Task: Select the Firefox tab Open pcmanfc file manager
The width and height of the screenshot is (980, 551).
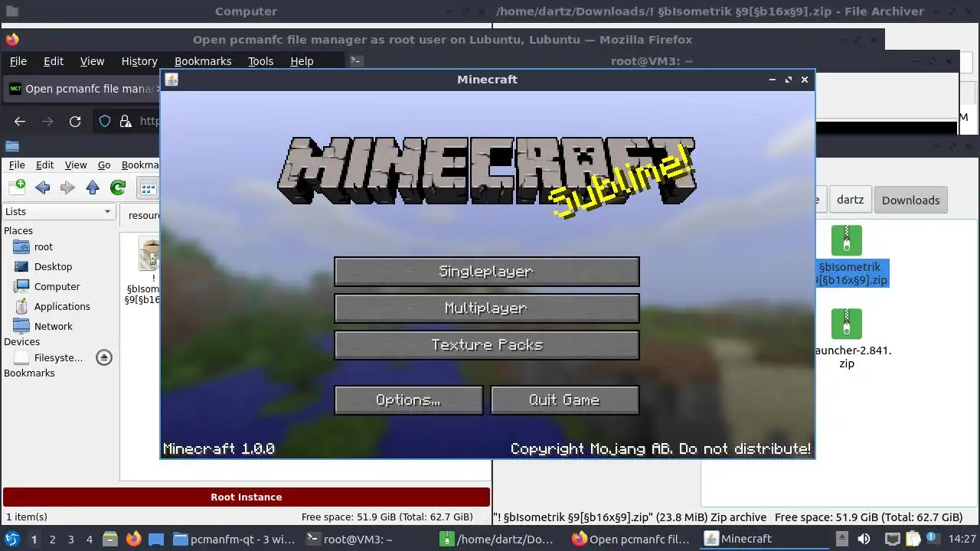Action: click(81, 89)
